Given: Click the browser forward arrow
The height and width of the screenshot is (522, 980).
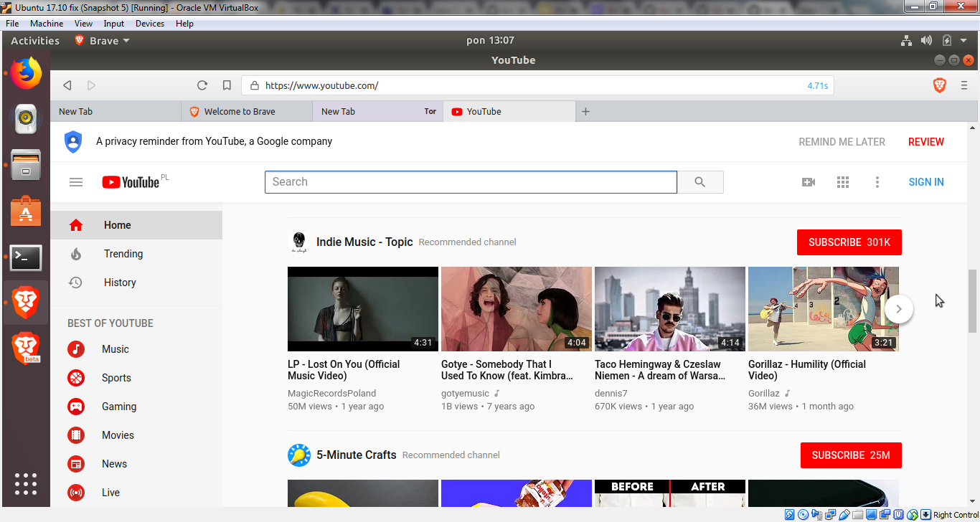Looking at the screenshot, I should coord(91,85).
